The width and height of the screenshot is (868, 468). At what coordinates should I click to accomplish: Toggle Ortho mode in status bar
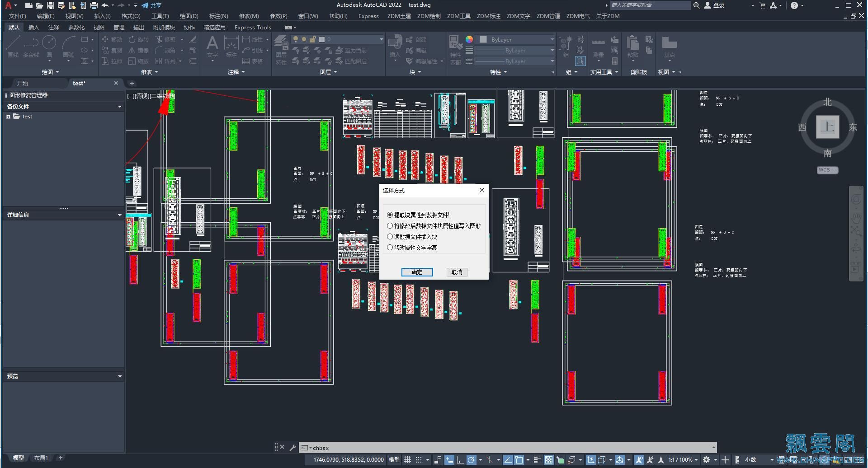click(460, 460)
